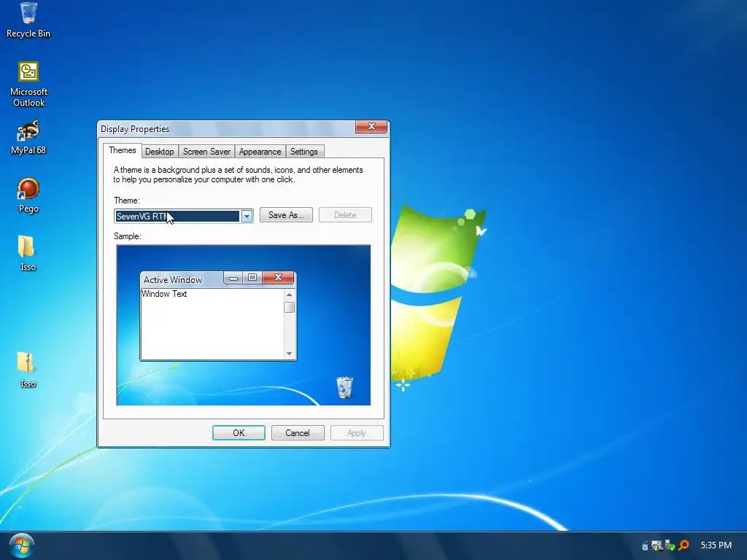This screenshot has height=560, width=747.
Task: Click the Save As... button
Action: (286, 215)
